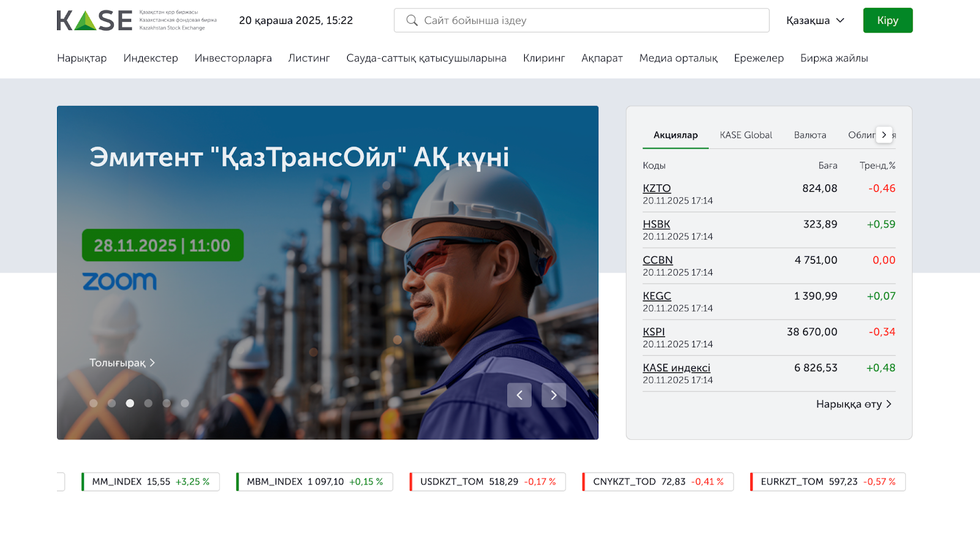The image size is (980, 533).
Task: Expand the Индекстер menu
Action: coord(151,58)
